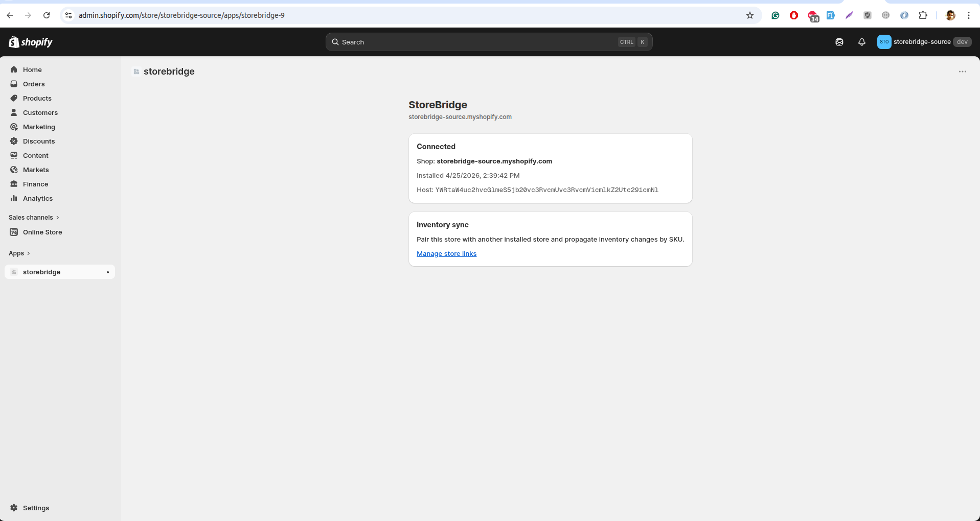Click shop domain under StoreBridge title
Screen dimensions: 980x521
tap(460, 117)
